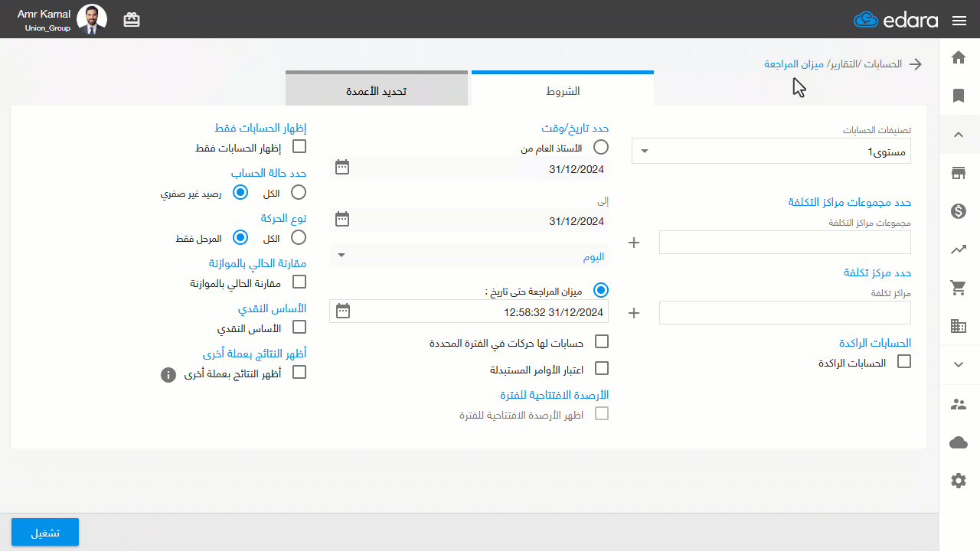Open تصنيفات الحسابات dropdown showing مستوى1
The image size is (980, 551).
(771, 152)
